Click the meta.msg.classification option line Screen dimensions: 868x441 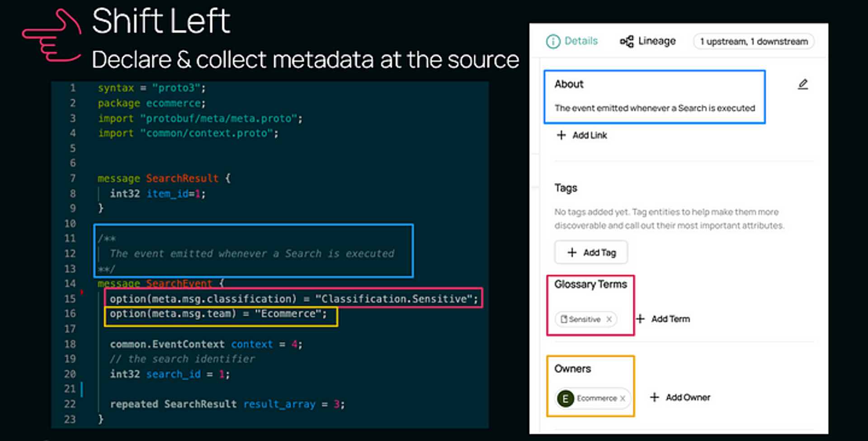(294, 299)
